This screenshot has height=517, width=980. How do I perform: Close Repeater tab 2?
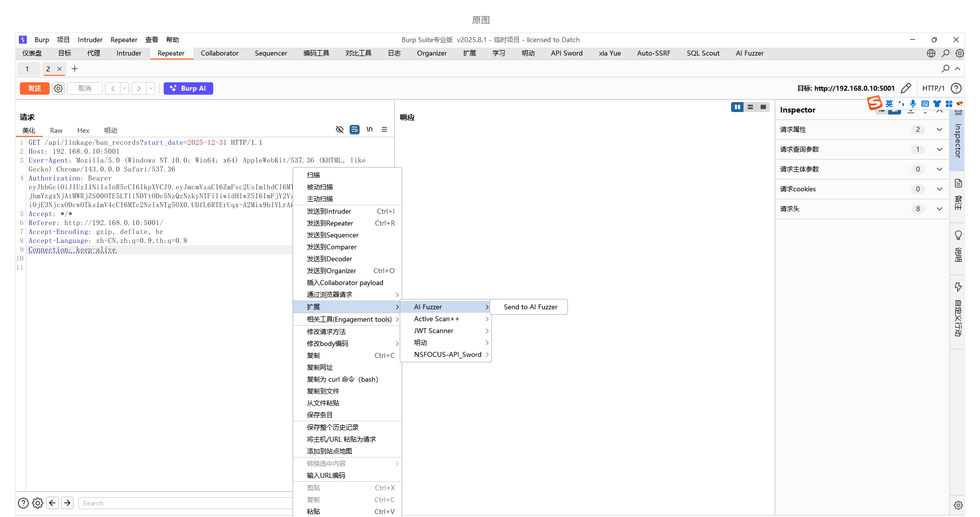pos(60,69)
